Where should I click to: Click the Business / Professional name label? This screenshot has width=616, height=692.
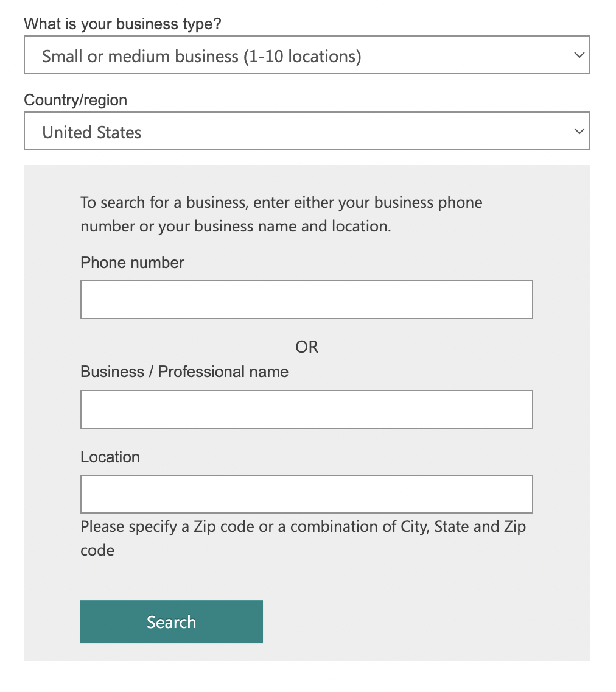(x=184, y=372)
